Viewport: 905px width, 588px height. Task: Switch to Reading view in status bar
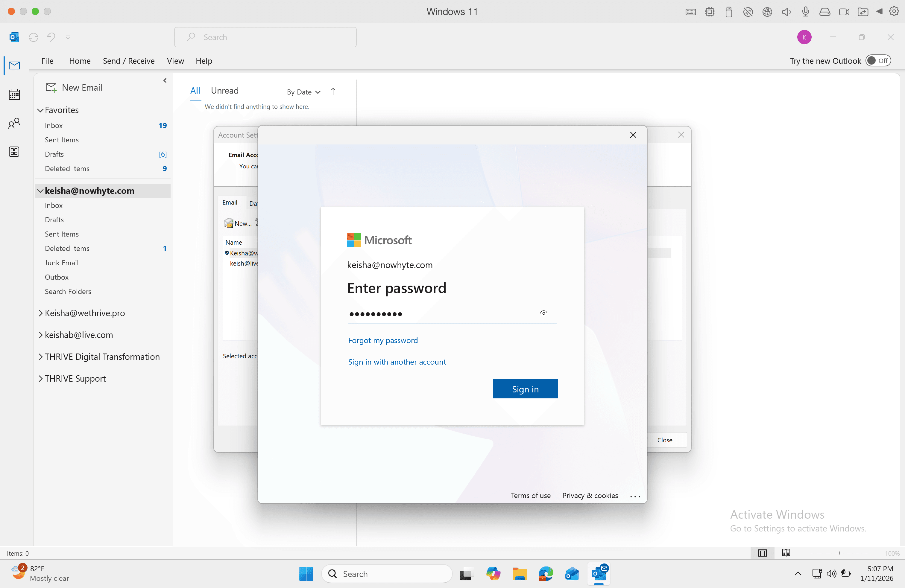coord(786,553)
